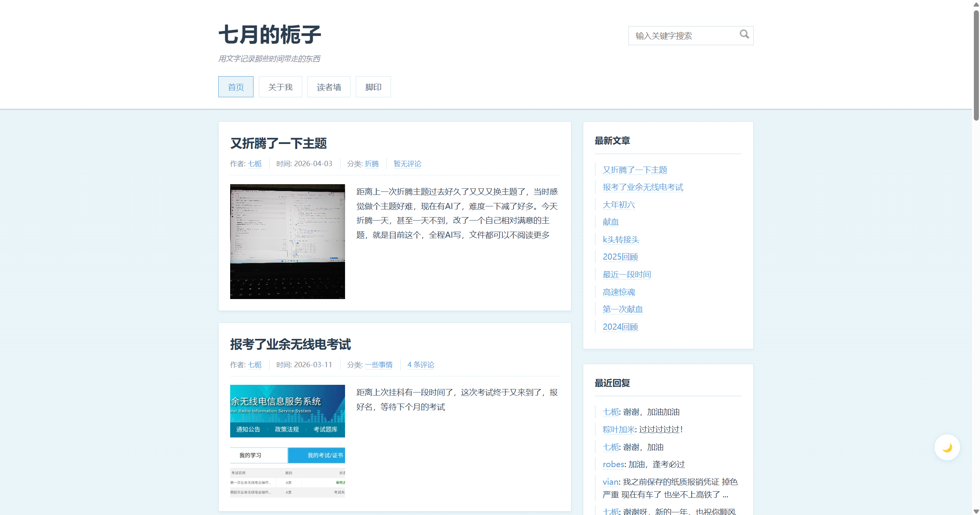Viewport: 980px width, 515px height.
Task: Open the post 报考了业余无线电考试
Action: [x=290, y=344]
